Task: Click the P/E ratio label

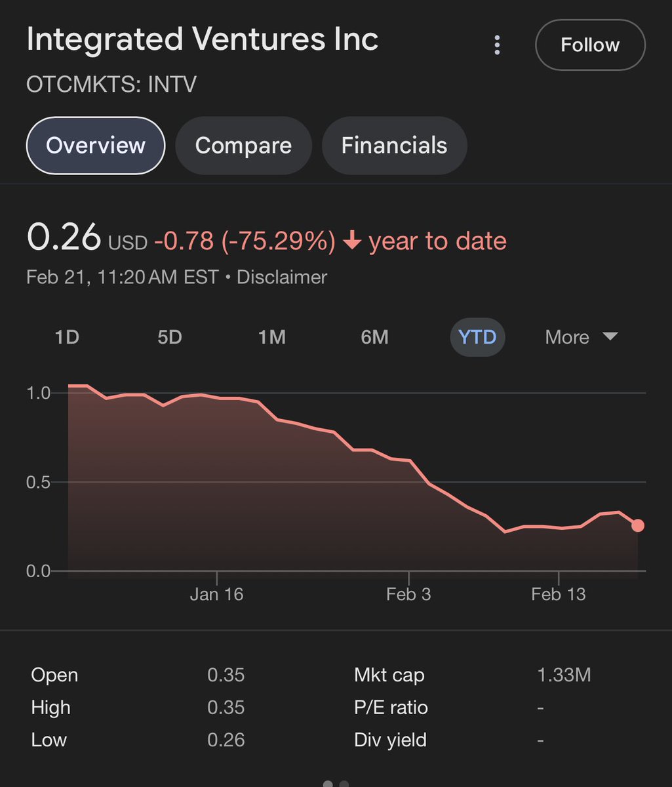Action: coord(391,708)
